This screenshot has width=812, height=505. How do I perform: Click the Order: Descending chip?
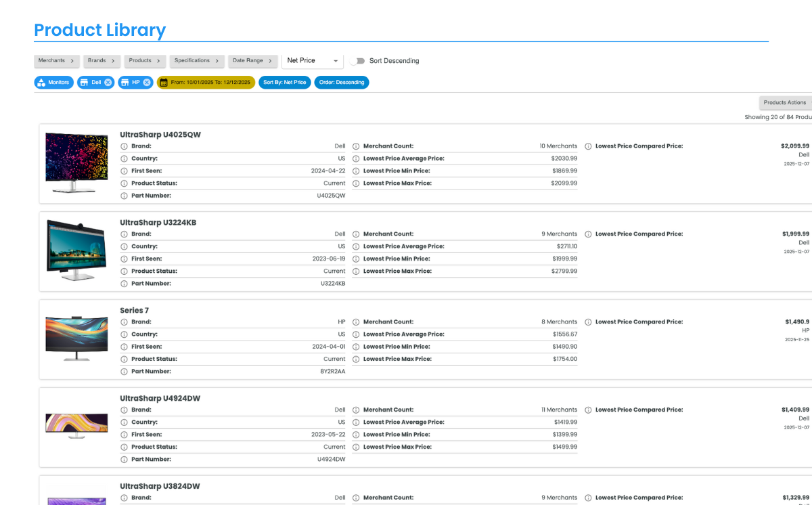tap(342, 83)
